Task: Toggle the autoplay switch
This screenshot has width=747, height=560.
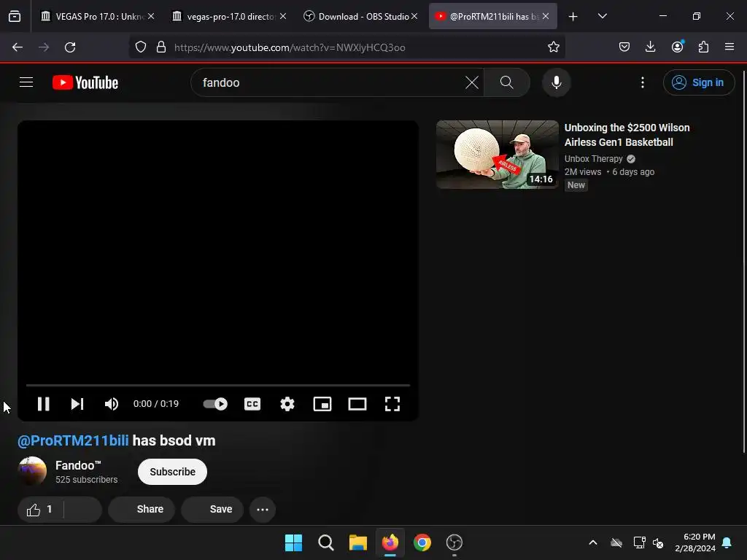Action: click(215, 404)
